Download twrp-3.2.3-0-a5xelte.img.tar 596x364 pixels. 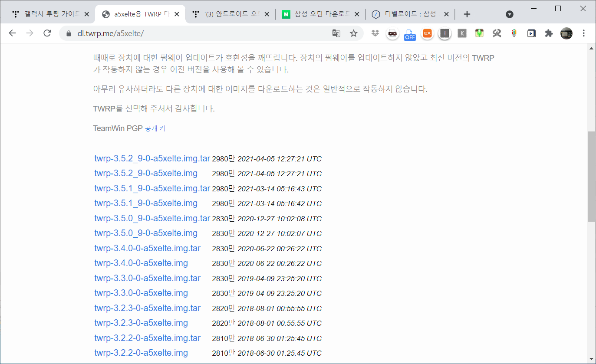(148, 308)
